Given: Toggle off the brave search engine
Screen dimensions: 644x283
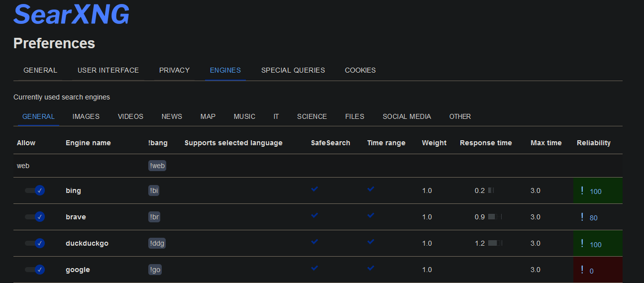Looking at the screenshot, I should (35, 217).
